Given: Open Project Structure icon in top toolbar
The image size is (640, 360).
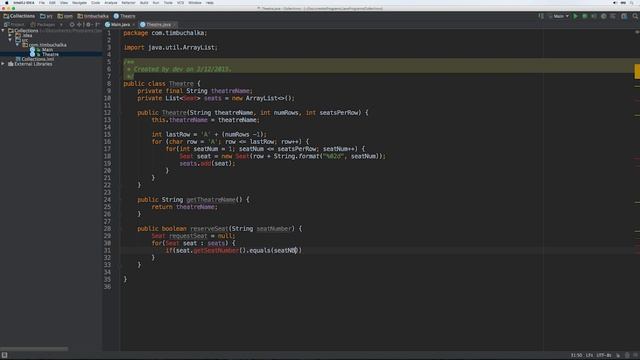Looking at the screenshot, I should 624,16.
